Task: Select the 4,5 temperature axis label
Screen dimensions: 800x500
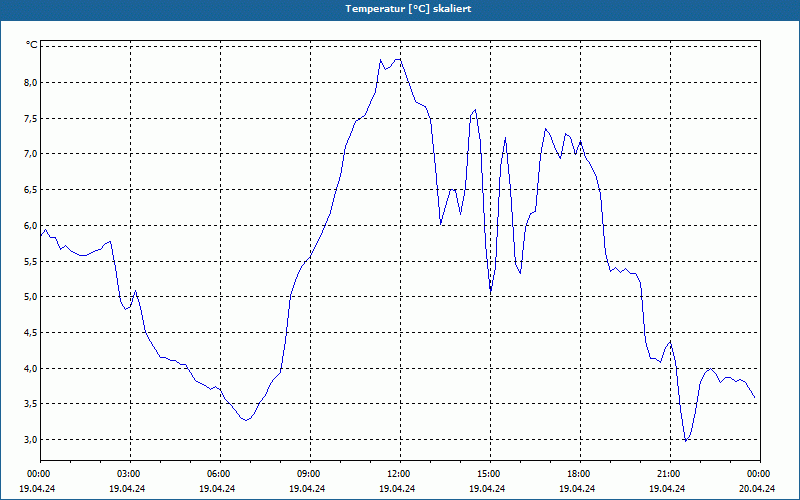Action: click(x=30, y=333)
